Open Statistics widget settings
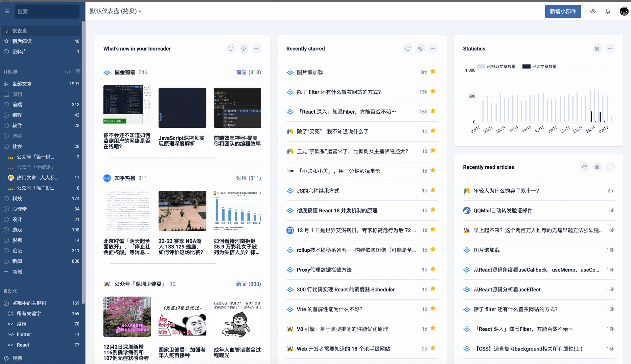 pos(597,49)
